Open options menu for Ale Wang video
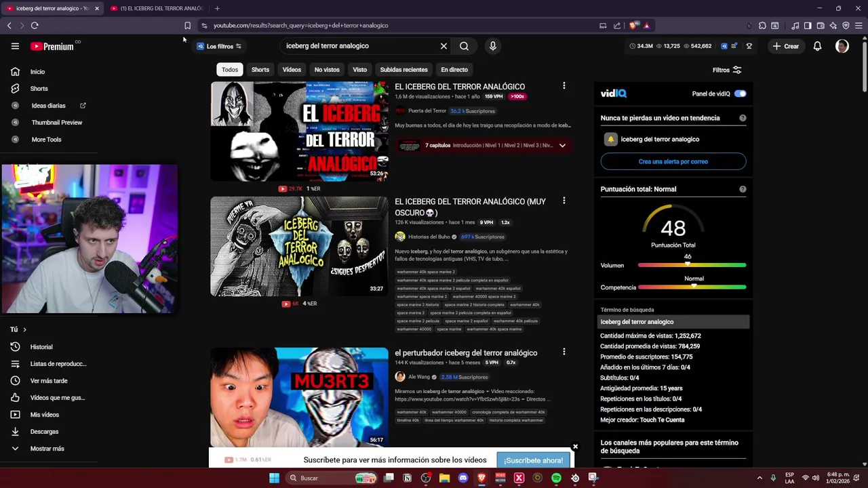This screenshot has width=868, height=488. pos(564,352)
